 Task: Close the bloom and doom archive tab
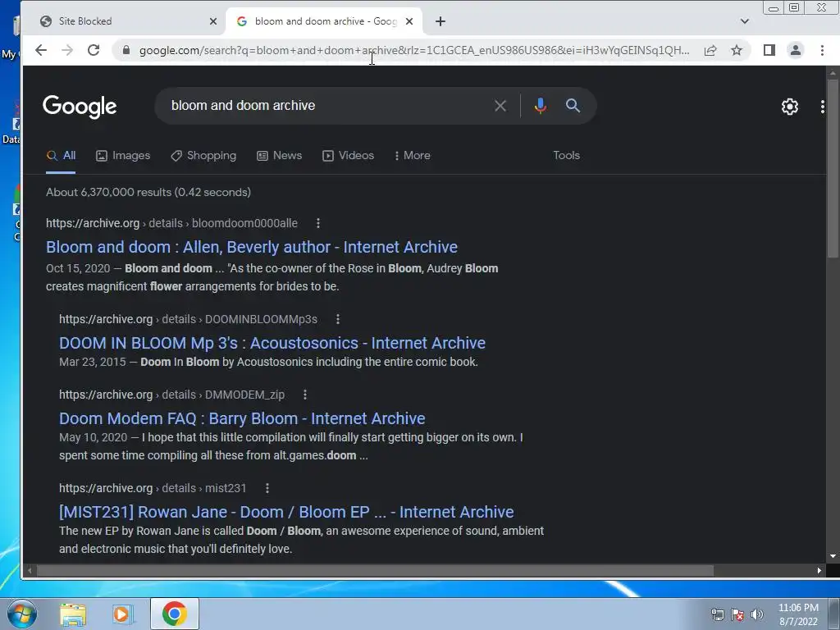coord(409,21)
